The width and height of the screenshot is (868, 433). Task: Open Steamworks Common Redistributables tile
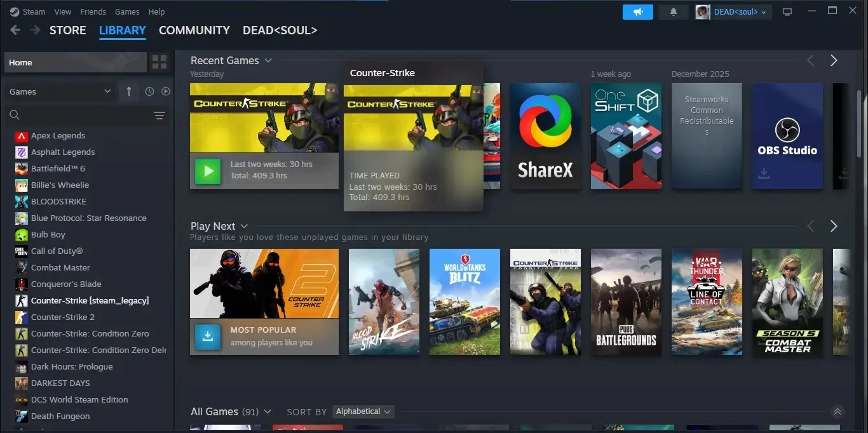pyautogui.click(x=707, y=136)
